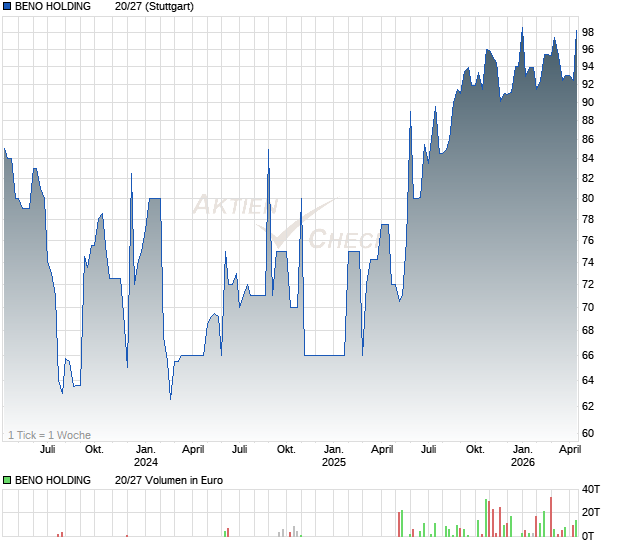Click the 88 price axis label
620x546 pixels.
click(x=588, y=121)
